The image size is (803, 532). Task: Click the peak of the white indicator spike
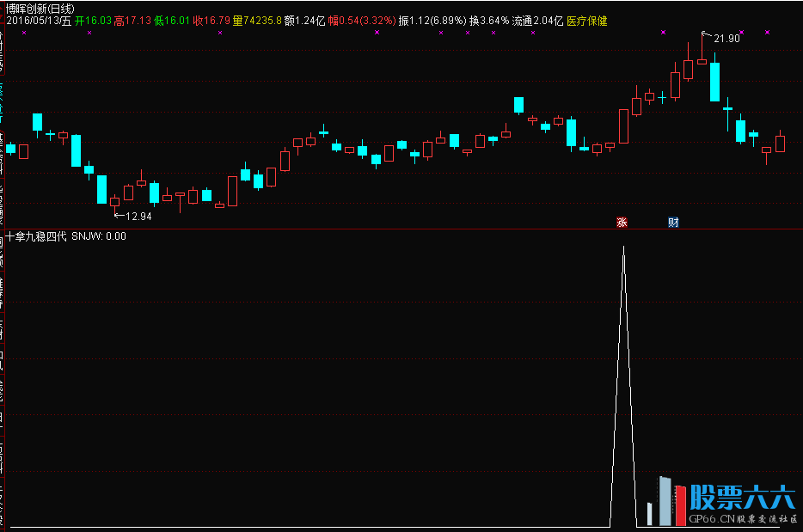pos(623,248)
